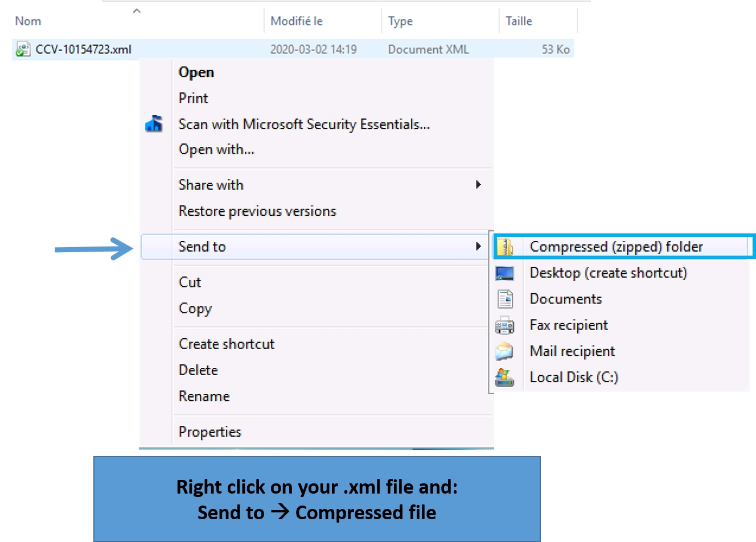Choose Open with... menu entry
Viewport: 756px width, 542px height.
tap(216, 150)
